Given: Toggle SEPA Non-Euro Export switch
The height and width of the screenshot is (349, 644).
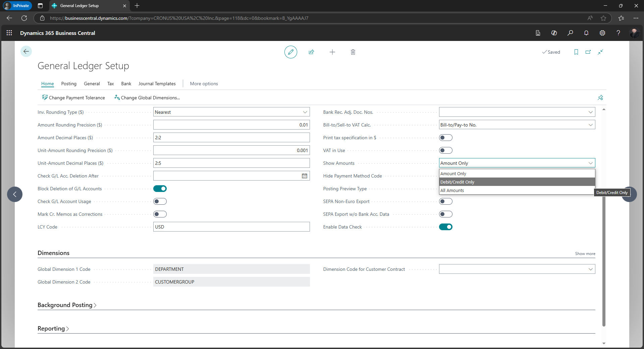Looking at the screenshot, I should point(446,201).
